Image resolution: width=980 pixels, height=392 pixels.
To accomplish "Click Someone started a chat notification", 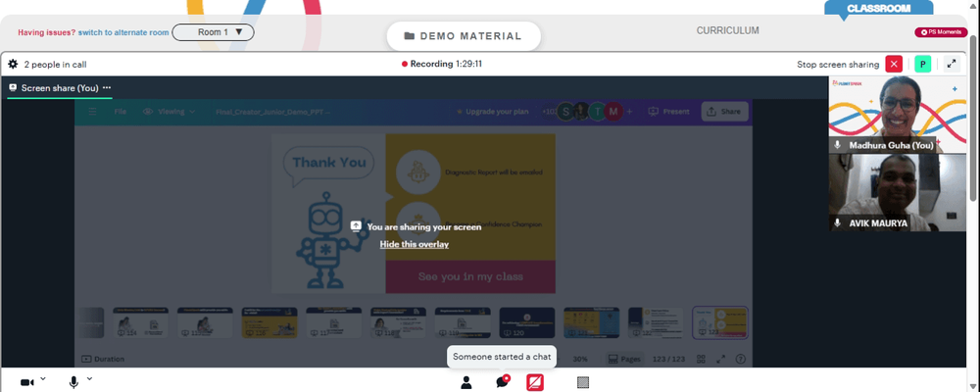I will [x=501, y=357].
